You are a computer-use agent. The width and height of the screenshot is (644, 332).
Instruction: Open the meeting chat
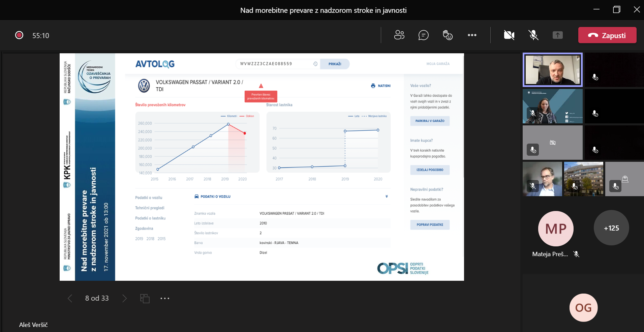pos(424,35)
